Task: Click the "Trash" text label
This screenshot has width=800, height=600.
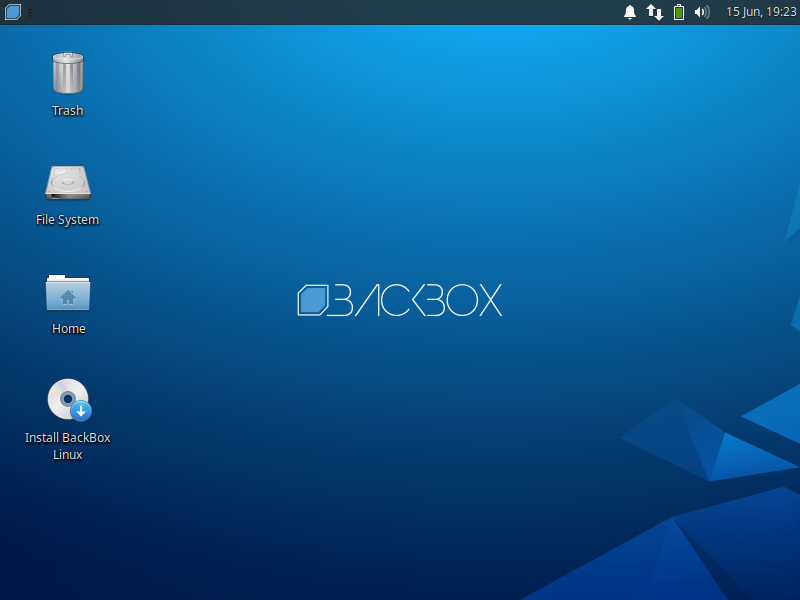Action: click(x=67, y=111)
